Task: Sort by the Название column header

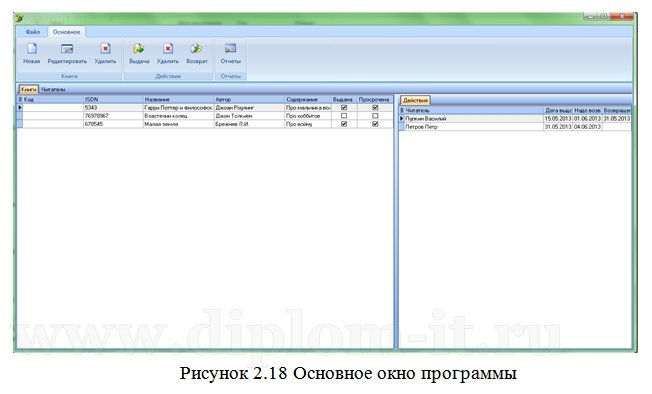Action: [178, 100]
